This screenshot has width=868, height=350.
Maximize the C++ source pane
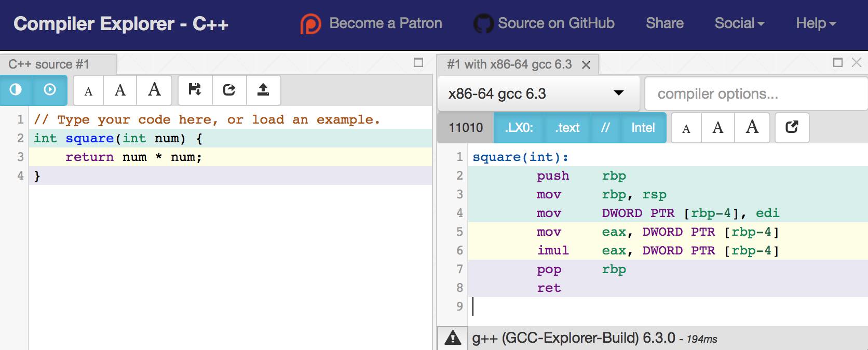(418, 63)
